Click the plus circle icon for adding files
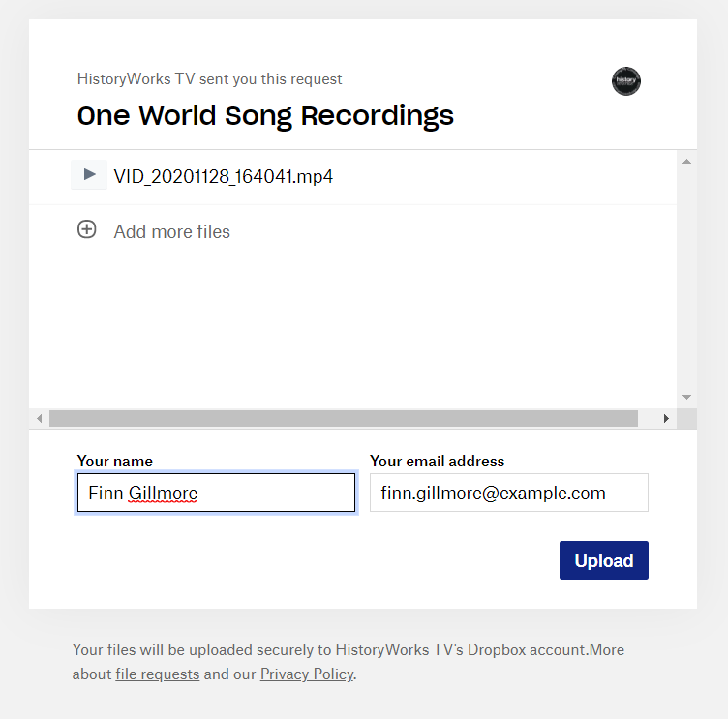 coord(87,229)
